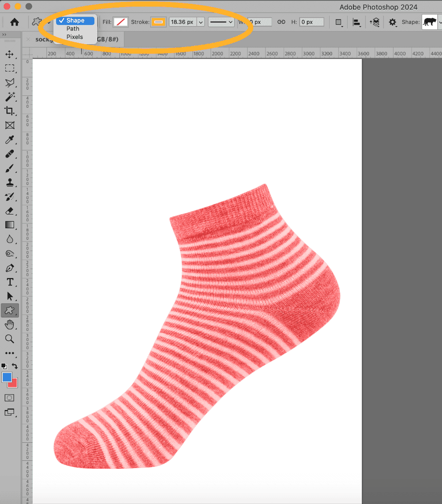
Task: Open the orange Stroke color swatch
Action: (x=158, y=22)
